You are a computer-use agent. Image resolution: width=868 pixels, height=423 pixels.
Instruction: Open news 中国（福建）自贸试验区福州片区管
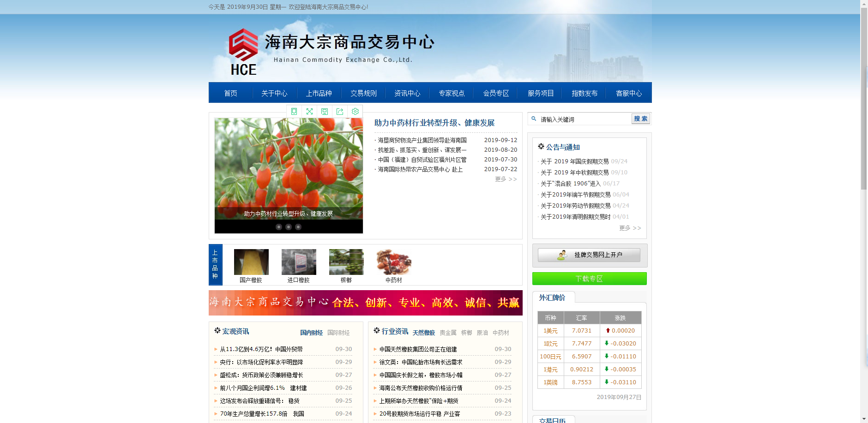(x=422, y=160)
